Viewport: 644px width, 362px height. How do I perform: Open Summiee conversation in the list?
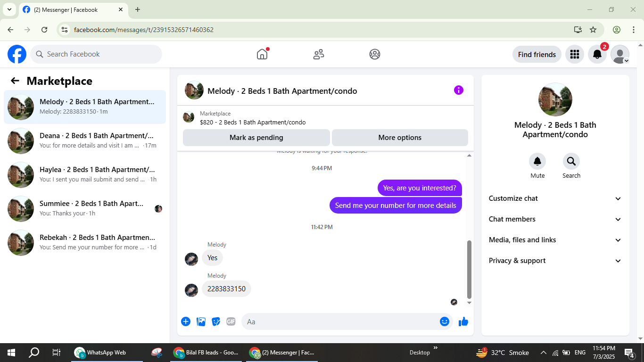[85, 209]
